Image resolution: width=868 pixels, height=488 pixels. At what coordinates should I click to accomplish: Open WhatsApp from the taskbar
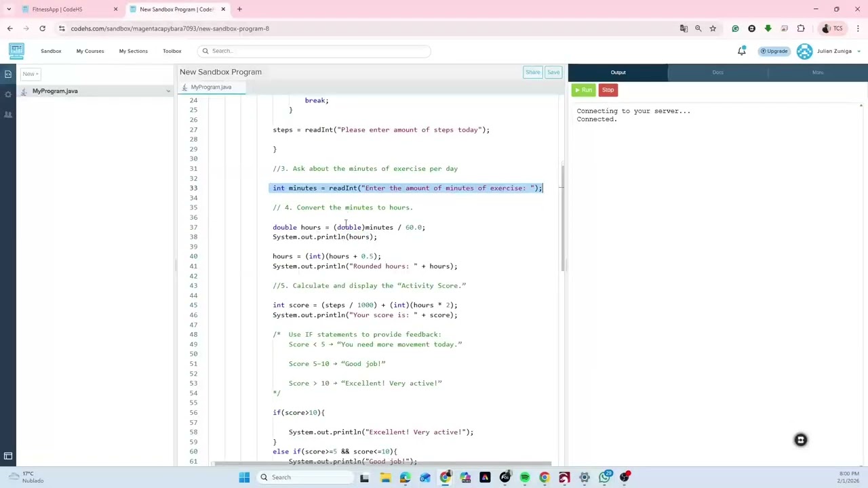(x=604, y=477)
